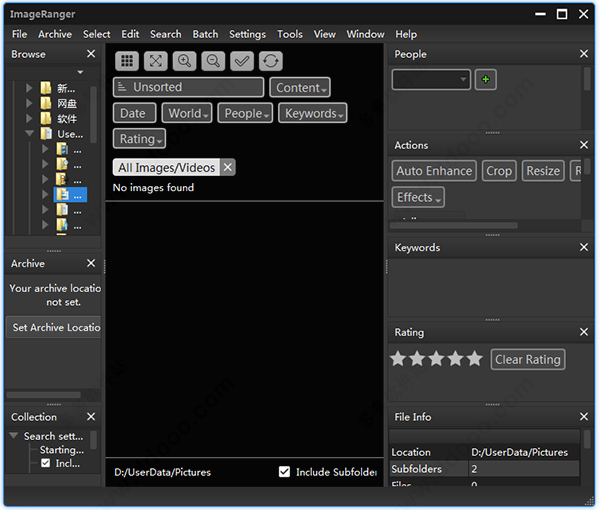Expand the 新... folder node

click(x=29, y=88)
